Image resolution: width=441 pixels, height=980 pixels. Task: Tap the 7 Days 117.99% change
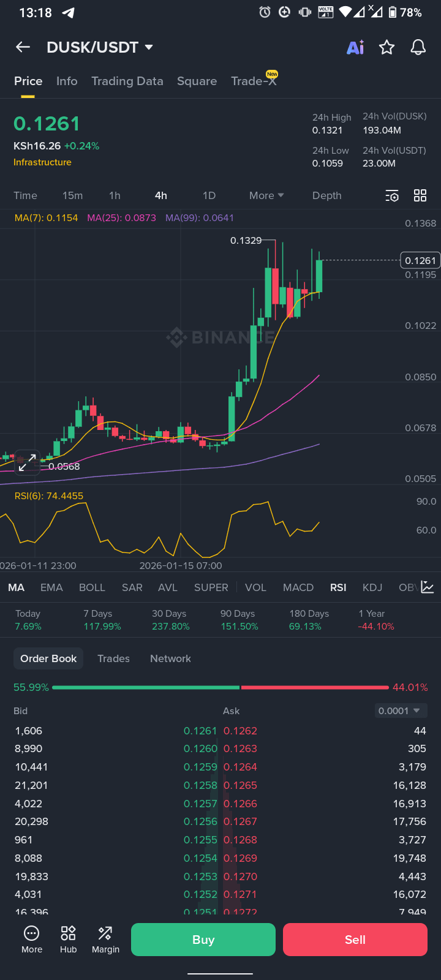(102, 620)
